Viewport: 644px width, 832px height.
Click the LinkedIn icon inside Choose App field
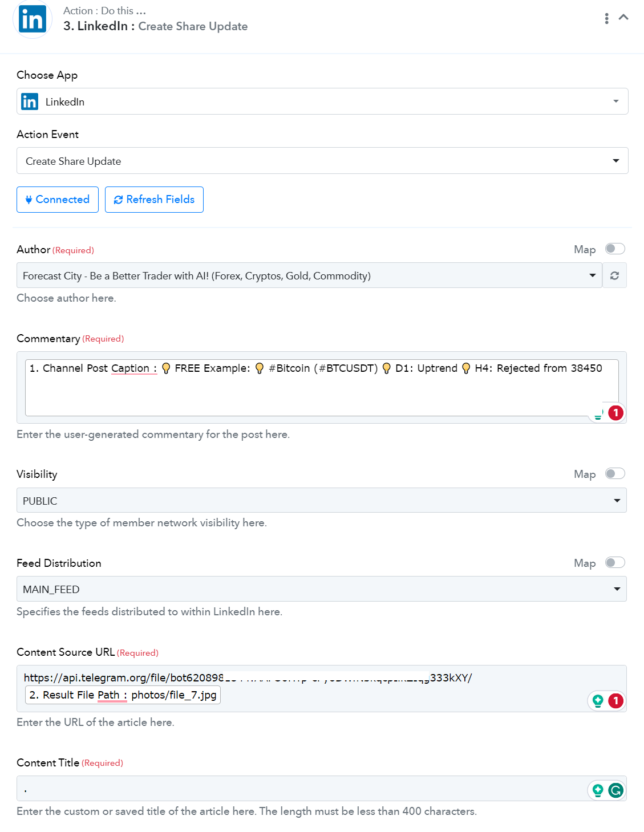pyautogui.click(x=30, y=102)
